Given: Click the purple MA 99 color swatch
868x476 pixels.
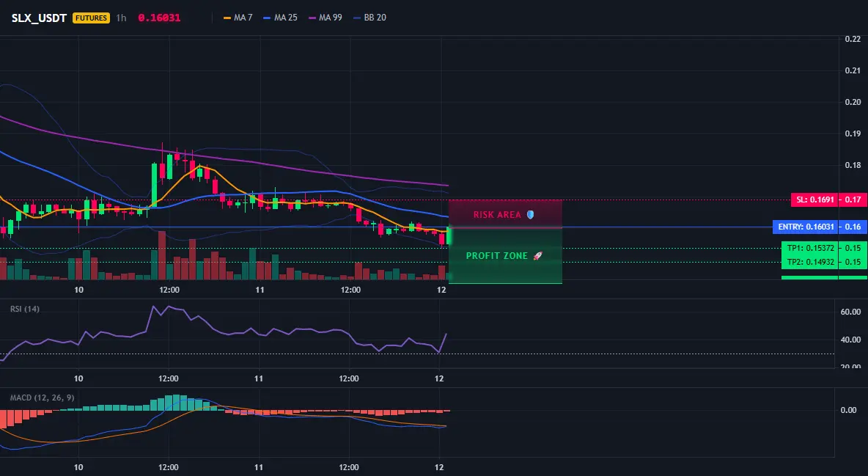Looking at the screenshot, I should [312, 18].
